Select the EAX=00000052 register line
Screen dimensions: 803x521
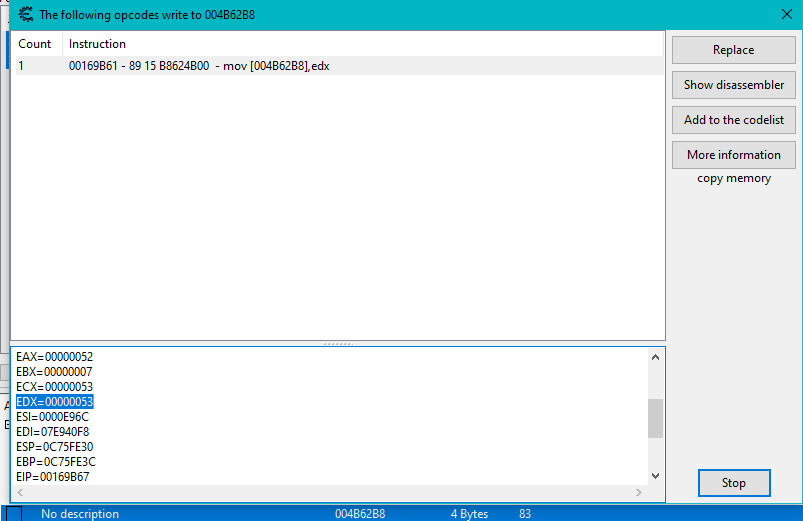pos(54,357)
